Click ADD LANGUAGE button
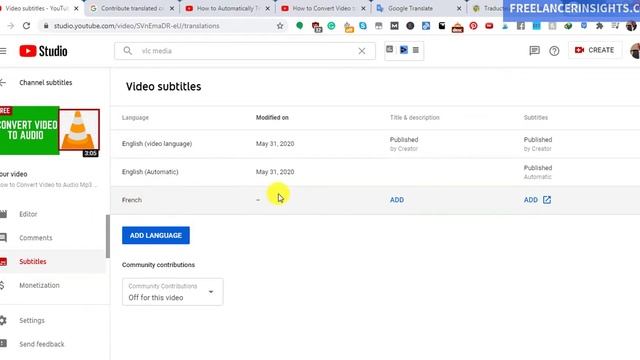The height and width of the screenshot is (360, 640). coord(156,236)
